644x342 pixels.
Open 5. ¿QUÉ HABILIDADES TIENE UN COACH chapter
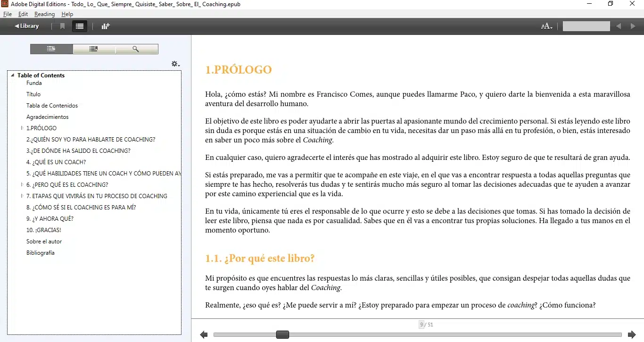click(x=103, y=174)
